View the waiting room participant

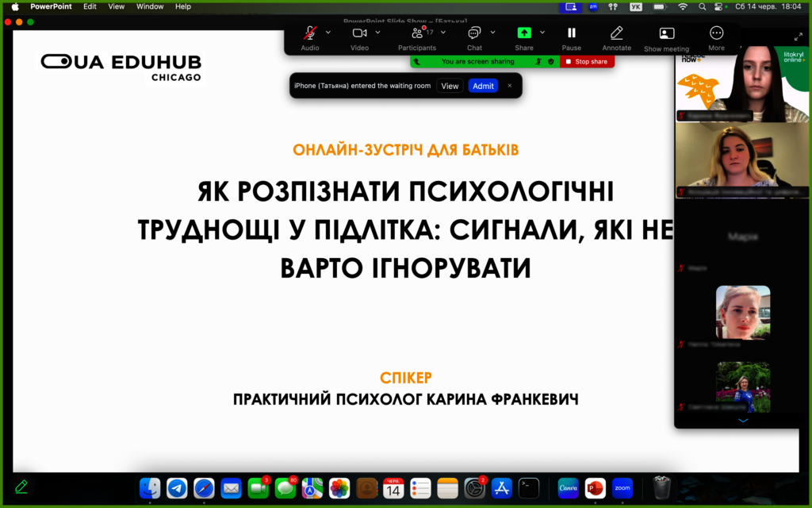450,86
